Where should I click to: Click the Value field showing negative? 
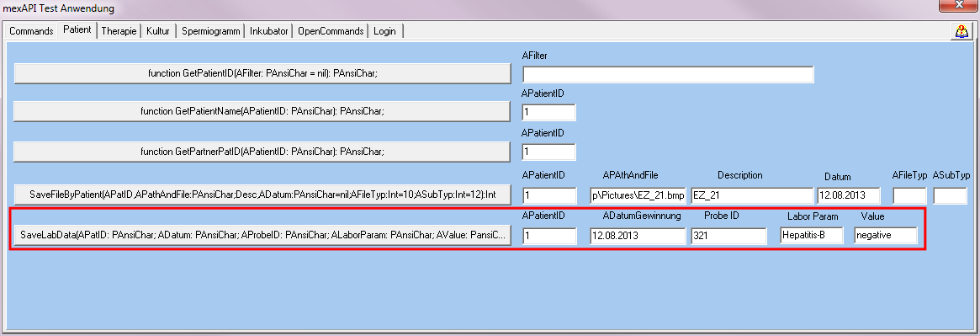pos(885,236)
